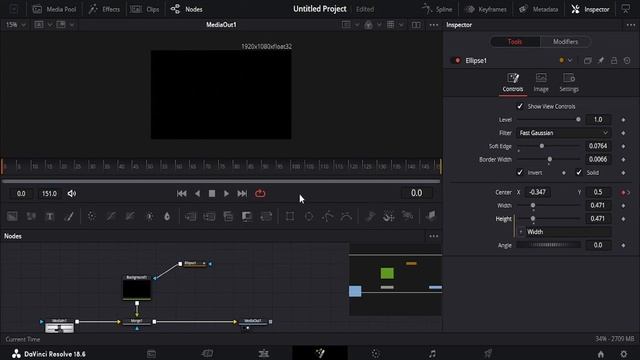
Task: Open the Media Pool panel
Action: [x=54, y=9]
